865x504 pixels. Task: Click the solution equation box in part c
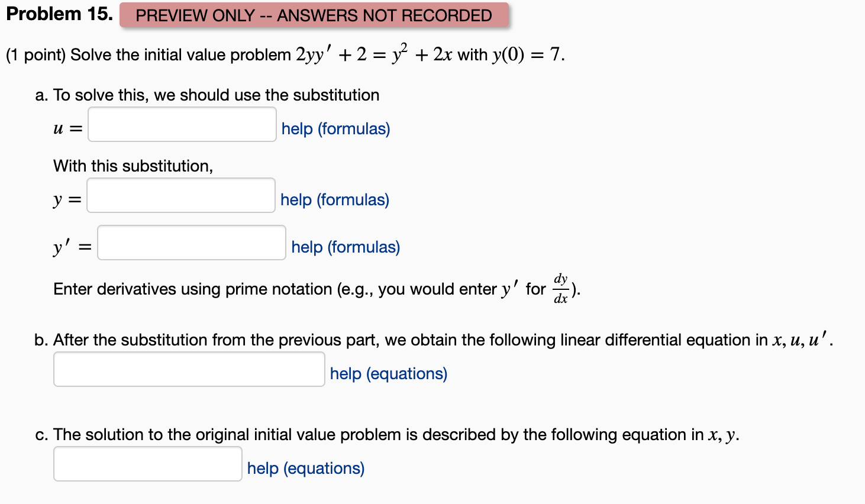[x=147, y=464]
